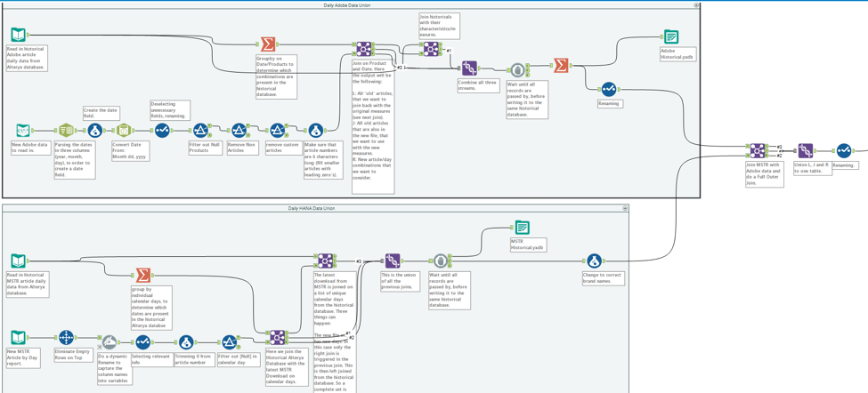
Task: Click the annotation 'Trimming 0 from article number'
Action: (194, 359)
